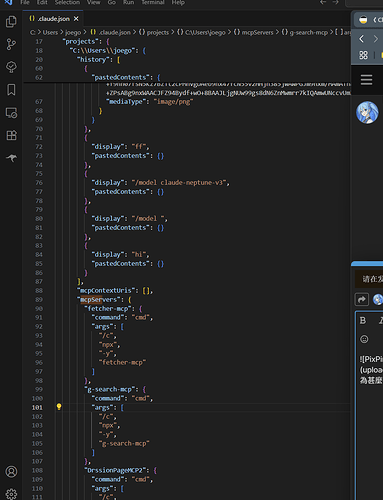Open the Edit menu
383x500 pixels.
42,2
